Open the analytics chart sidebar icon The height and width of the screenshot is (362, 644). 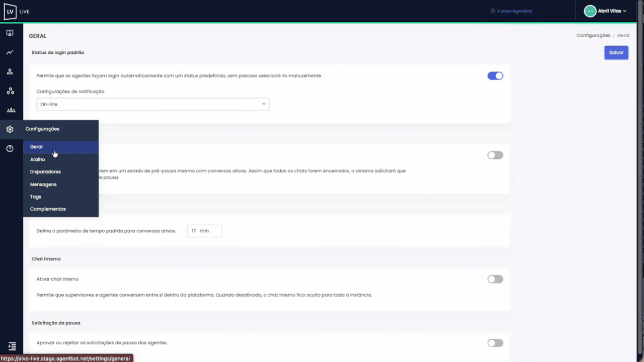click(10, 52)
